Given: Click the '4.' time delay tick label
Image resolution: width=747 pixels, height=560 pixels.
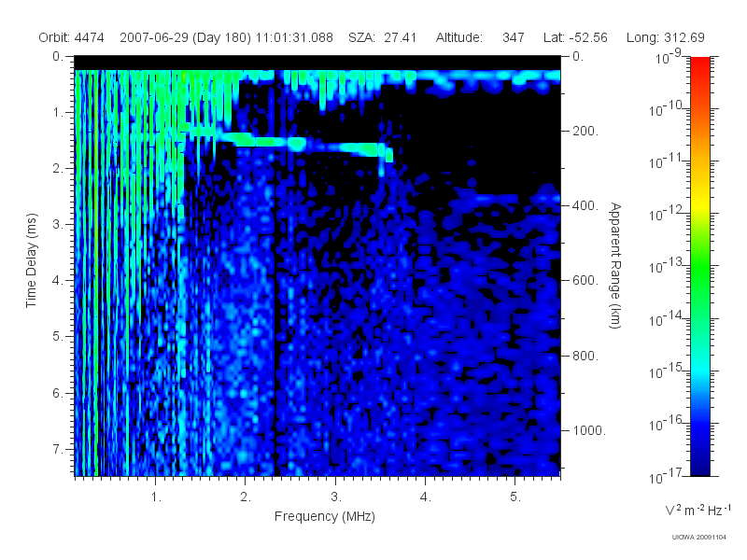Looking at the screenshot, I should [x=58, y=281].
